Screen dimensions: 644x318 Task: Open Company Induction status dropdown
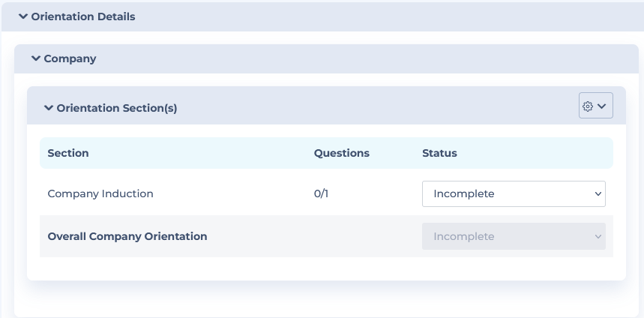click(514, 193)
